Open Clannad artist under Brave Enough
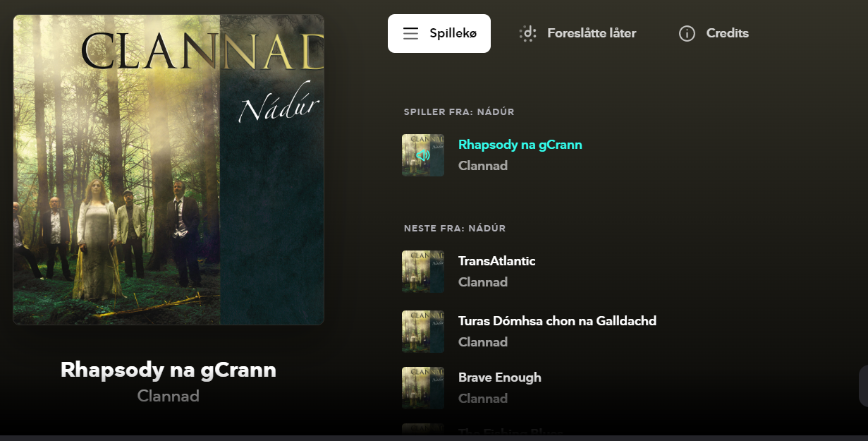Viewport: 868px width, 441px height. (483, 399)
